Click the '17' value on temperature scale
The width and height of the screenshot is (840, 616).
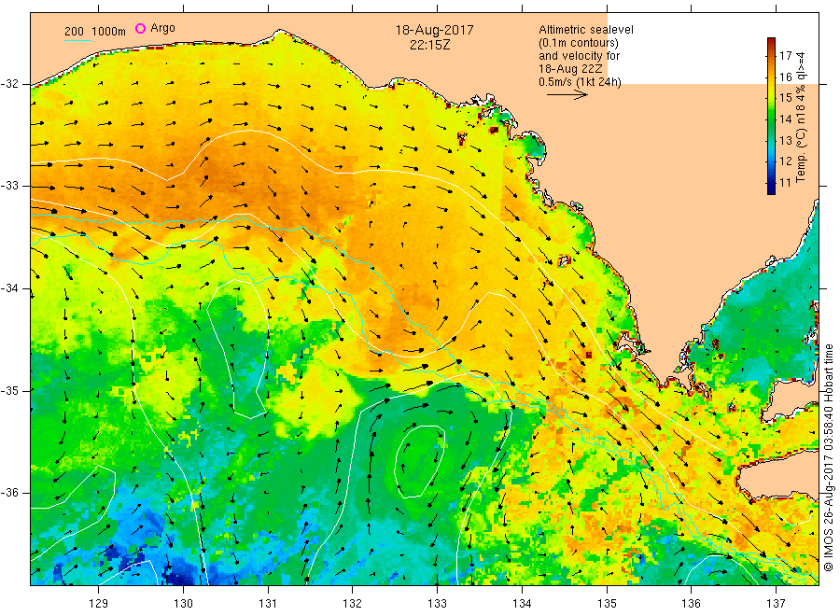coord(785,56)
